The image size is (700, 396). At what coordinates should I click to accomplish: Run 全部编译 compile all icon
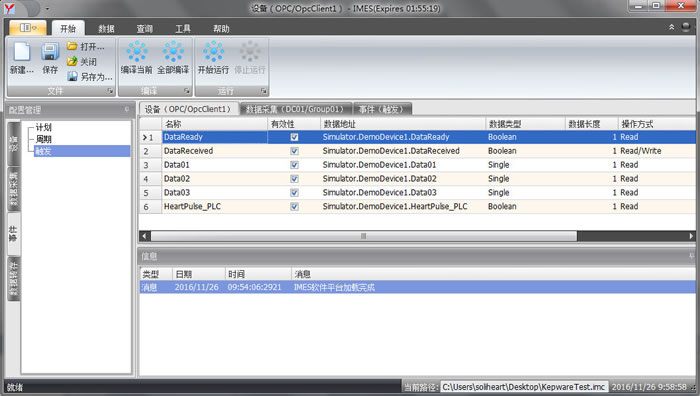click(173, 52)
